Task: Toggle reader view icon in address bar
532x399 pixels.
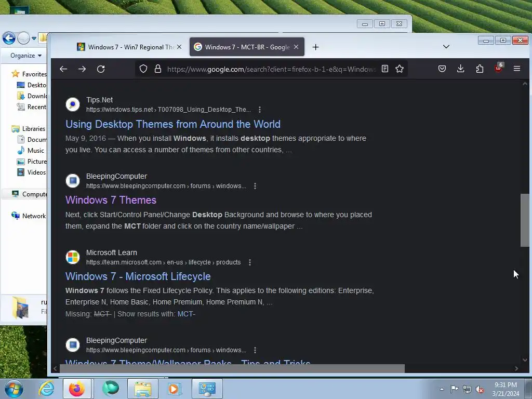Action: pyautogui.click(x=385, y=69)
